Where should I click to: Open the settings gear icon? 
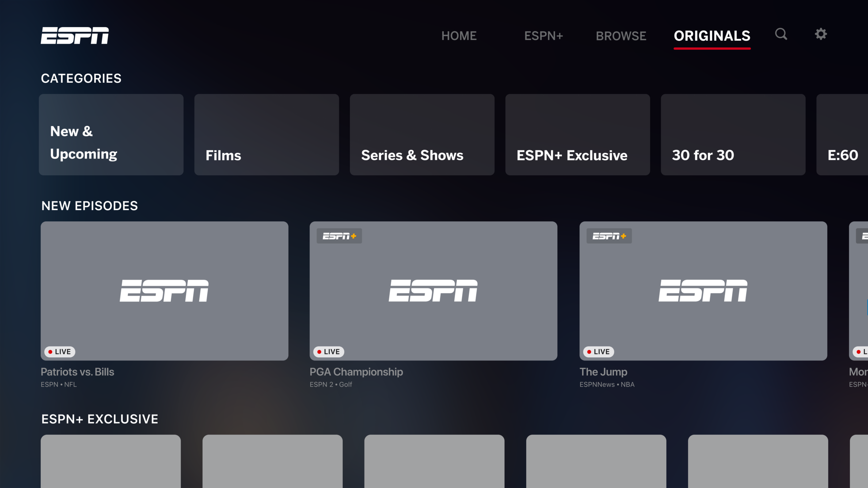tap(821, 34)
